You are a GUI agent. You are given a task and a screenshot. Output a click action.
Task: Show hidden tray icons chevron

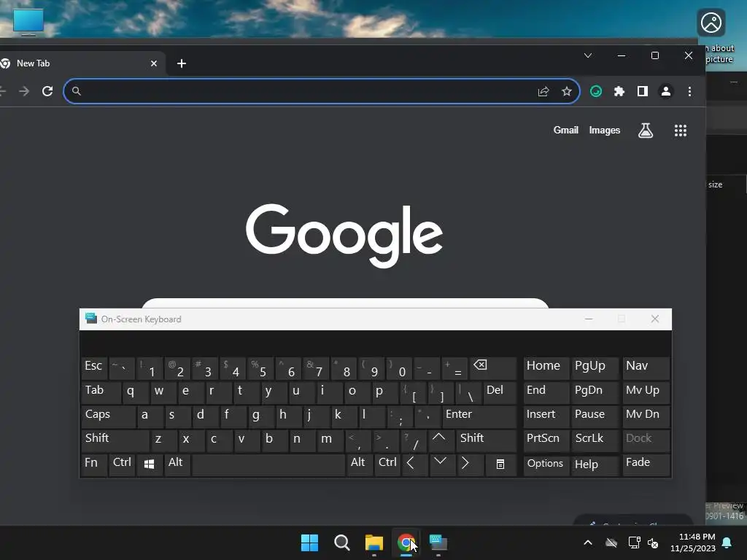point(588,542)
